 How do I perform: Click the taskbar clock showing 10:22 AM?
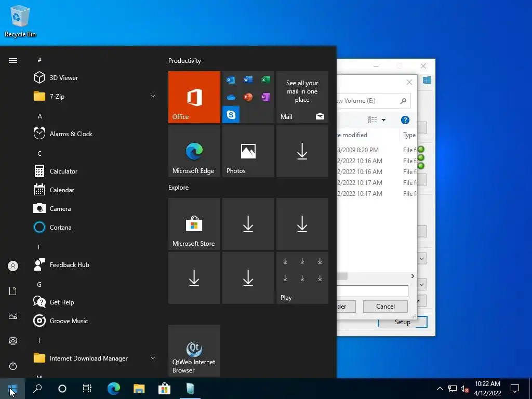click(487, 389)
